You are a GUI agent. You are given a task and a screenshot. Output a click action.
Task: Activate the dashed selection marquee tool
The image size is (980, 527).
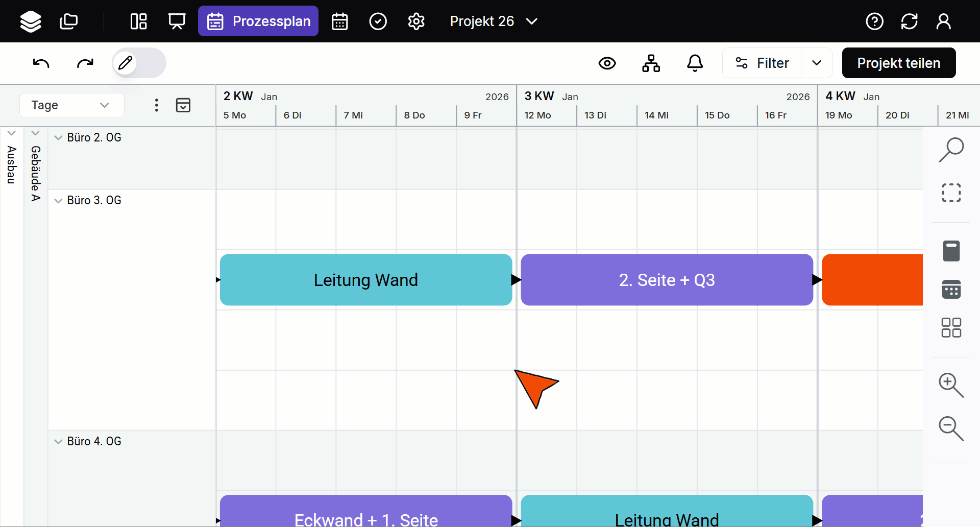coord(951,193)
